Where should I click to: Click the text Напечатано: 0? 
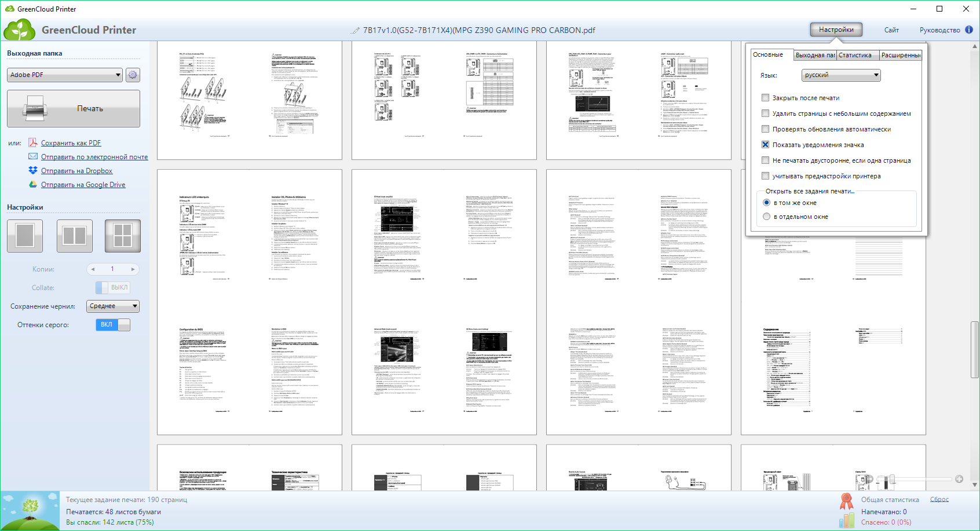(884, 512)
